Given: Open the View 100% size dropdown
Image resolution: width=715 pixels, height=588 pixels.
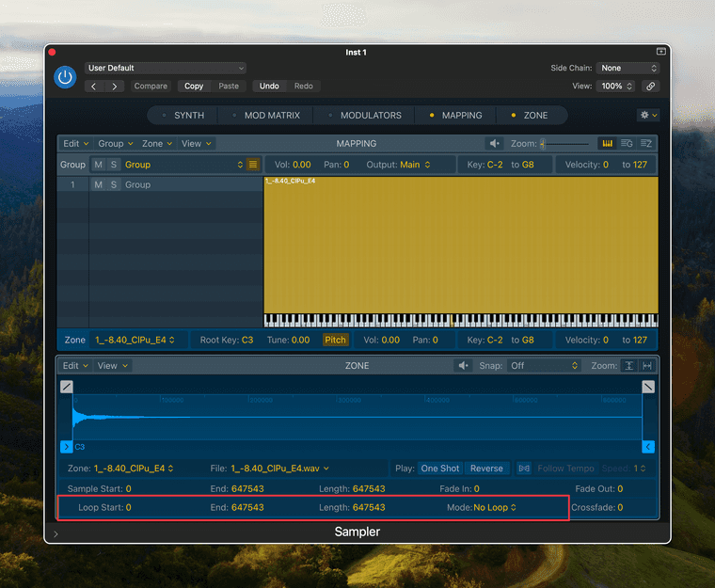Looking at the screenshot, I should coord(615,87).
